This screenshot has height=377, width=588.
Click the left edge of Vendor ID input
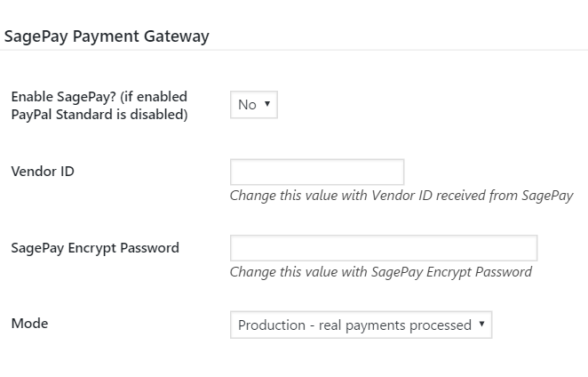[234, 172]
